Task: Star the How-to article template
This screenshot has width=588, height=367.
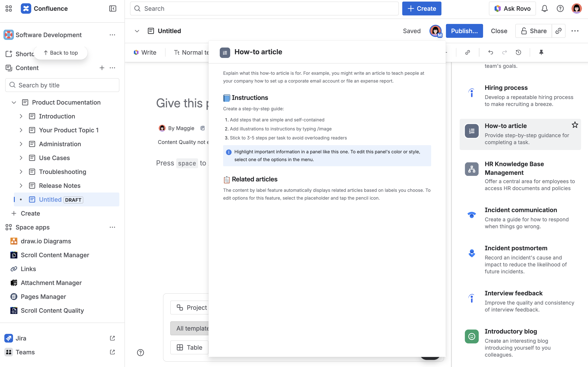Action: point(575,125)
